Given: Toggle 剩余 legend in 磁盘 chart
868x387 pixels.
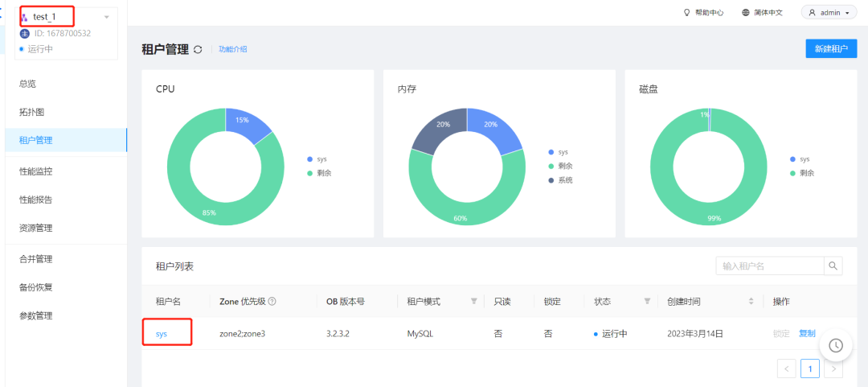Looking at the screenshot, I should click(802, 173).
